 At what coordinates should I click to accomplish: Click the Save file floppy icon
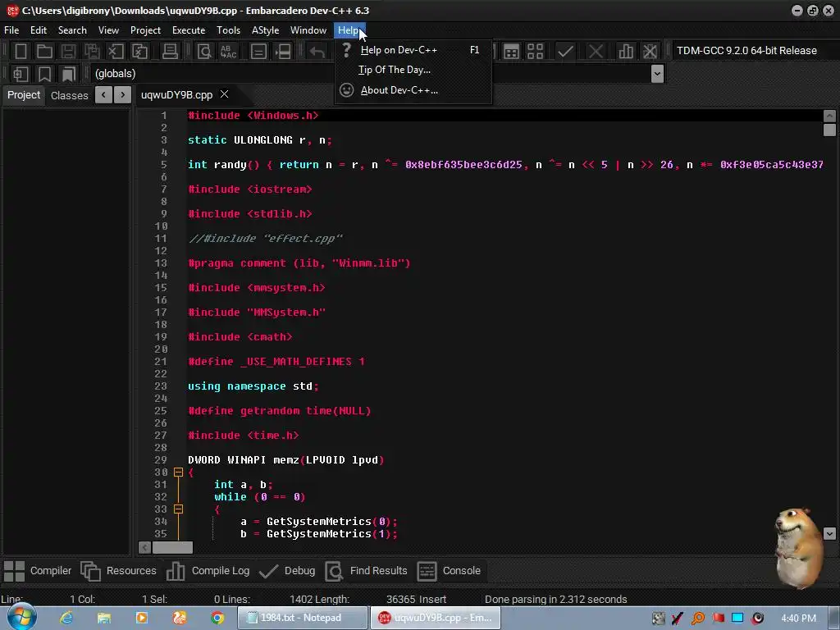coord(68,51)
